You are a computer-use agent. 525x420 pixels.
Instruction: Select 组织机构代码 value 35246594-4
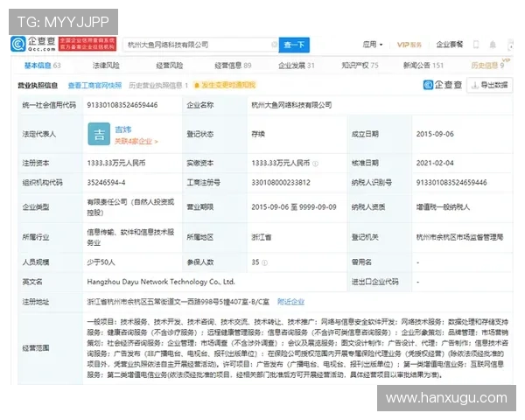(106, 183)
